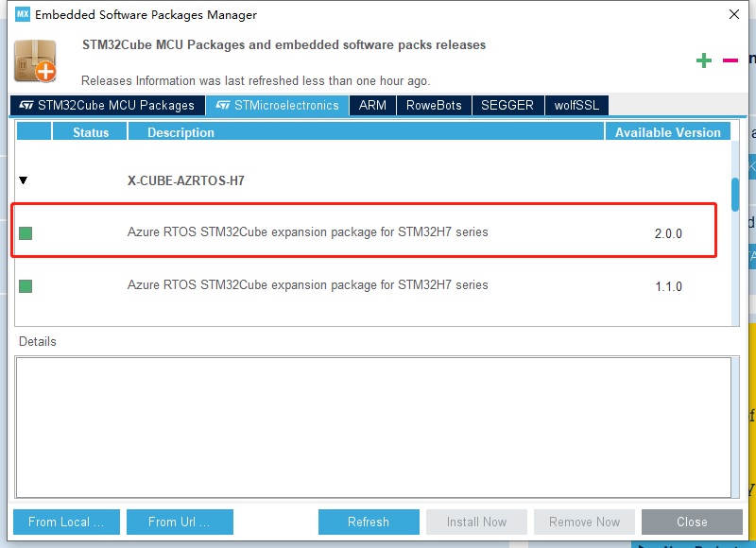
Task: Switch to the RoweBots tab
Action: pos(434,105)
